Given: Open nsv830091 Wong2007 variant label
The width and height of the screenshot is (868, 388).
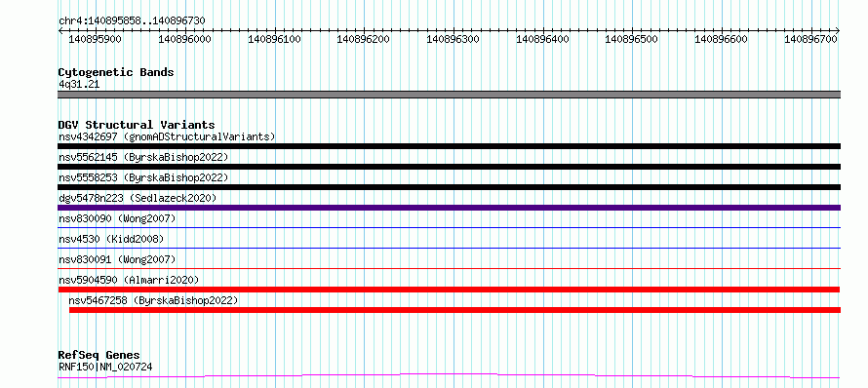Looking at the screenshot, I should click(117, 259).
